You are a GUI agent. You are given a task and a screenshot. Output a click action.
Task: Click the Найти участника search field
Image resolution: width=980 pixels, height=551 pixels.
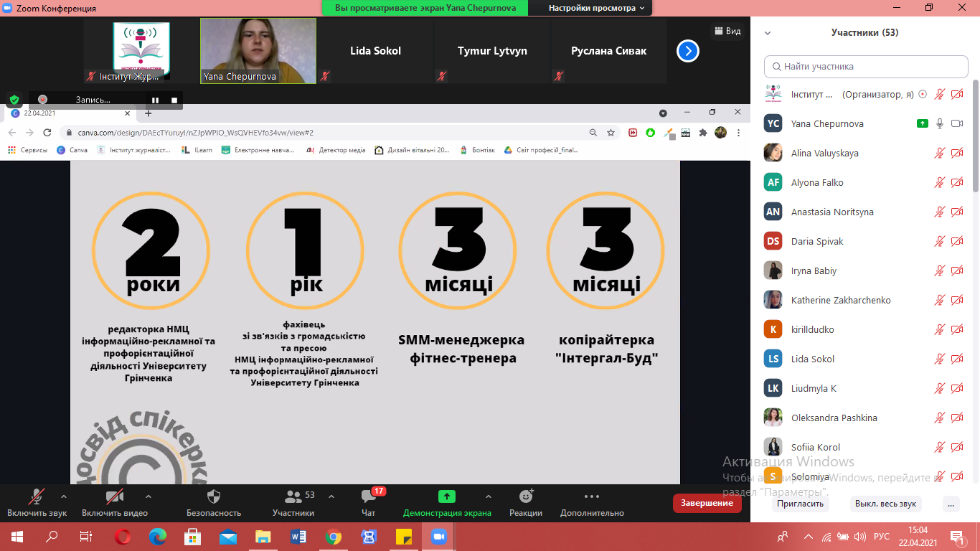click(x=866, y=67)
